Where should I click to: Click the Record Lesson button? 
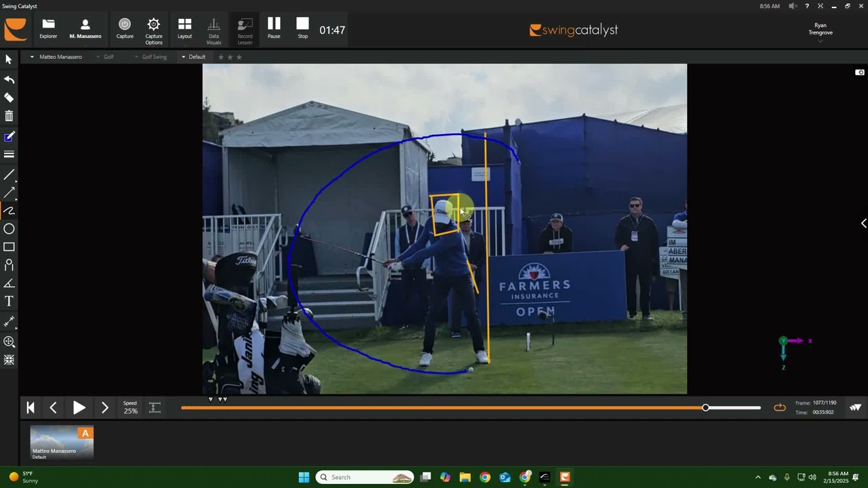[x=245, y=31]
